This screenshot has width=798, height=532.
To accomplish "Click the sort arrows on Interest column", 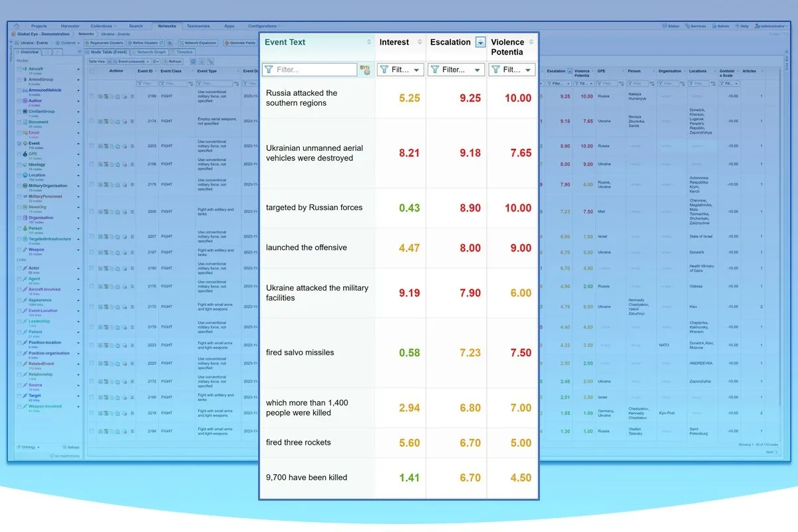I will [x=420, y=42].
